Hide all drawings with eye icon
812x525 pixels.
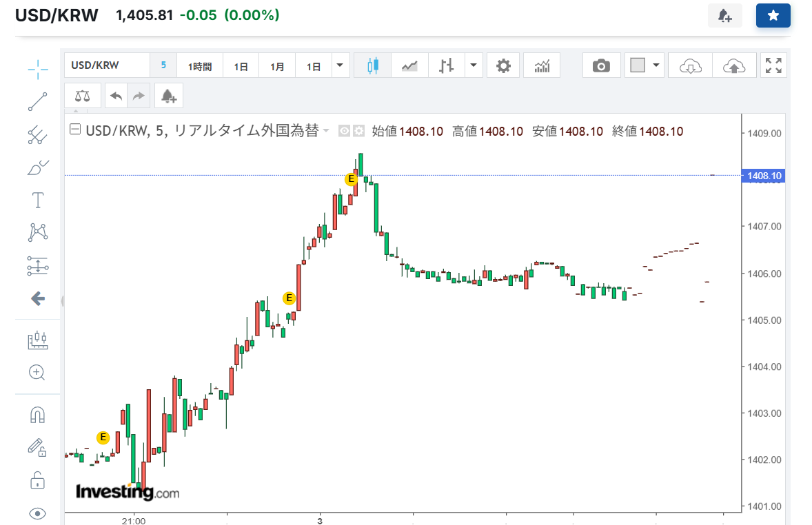pyautogui.click(x=38, y=513)
